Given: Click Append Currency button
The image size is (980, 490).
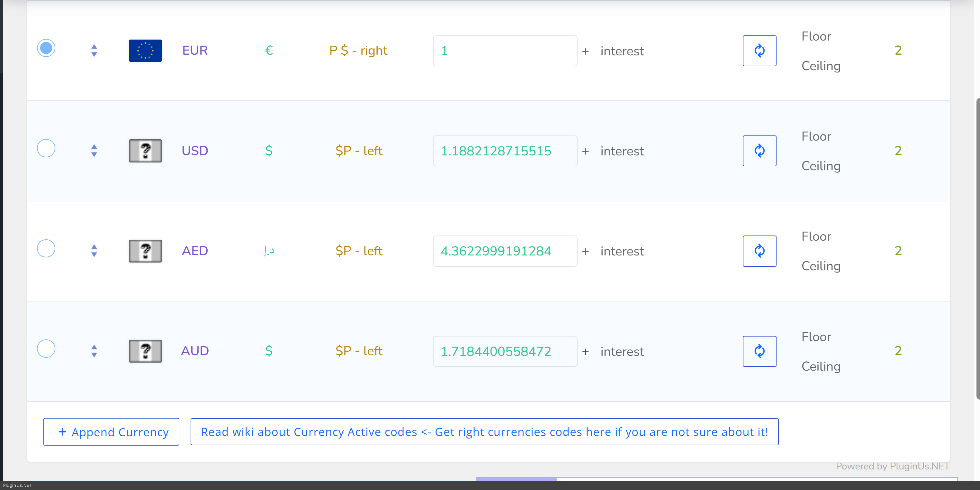Looking at the screenshot, I should coord(111,432).
